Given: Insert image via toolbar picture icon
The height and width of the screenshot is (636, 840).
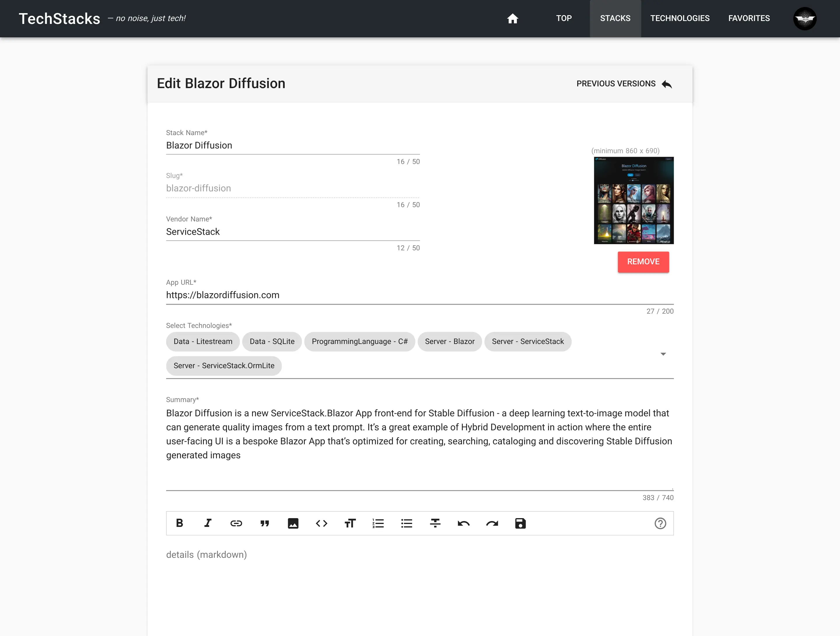Looking at the screenshot, I should tap(293, 523).
